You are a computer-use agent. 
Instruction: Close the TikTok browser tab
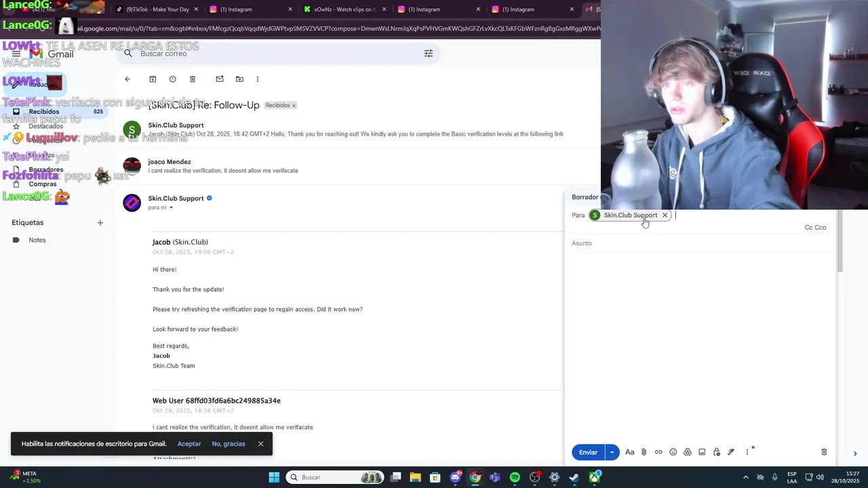pyautogui.click(x=197, y=9)
